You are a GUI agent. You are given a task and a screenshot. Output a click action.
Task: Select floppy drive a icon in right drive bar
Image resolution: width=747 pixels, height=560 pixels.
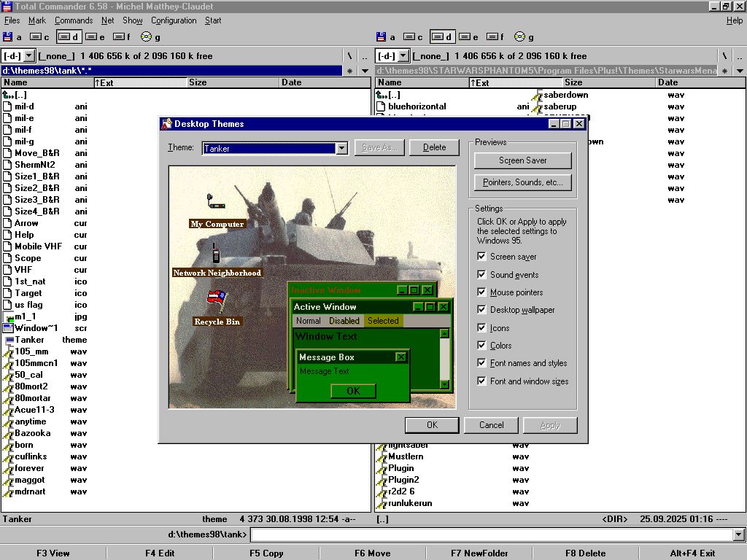click(x=382, y=37)
